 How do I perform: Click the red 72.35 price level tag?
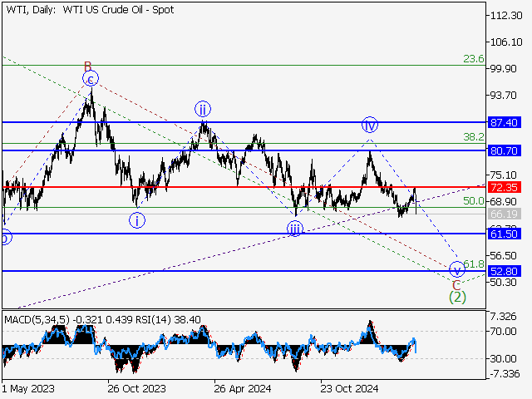[x=504, y=187]
